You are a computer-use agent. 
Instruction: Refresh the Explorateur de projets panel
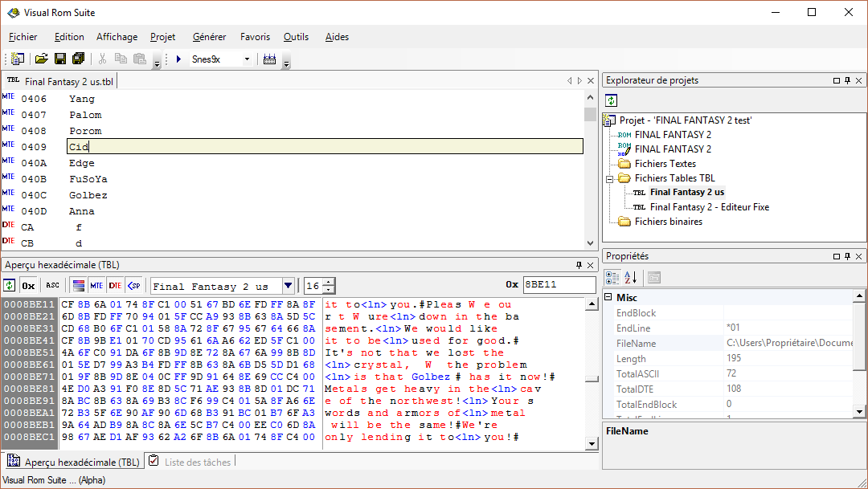(612, 100)
